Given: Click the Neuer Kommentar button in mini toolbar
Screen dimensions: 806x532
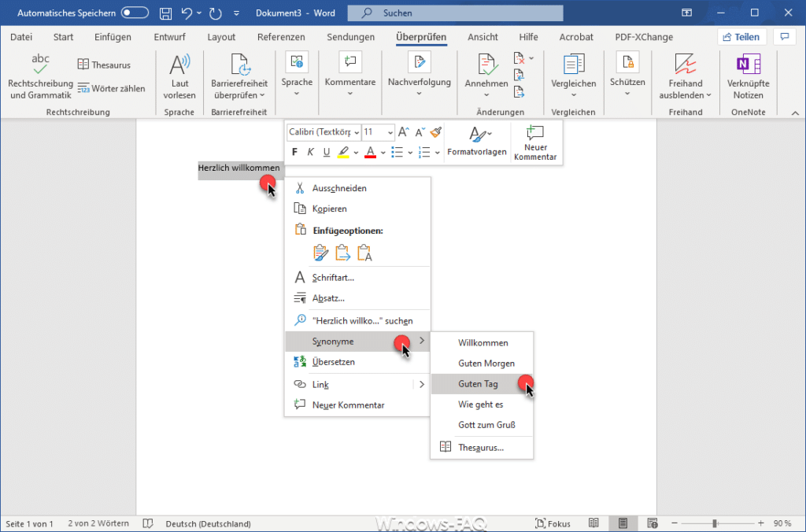Looking at the screenshot, I should [x=535, y=143].
